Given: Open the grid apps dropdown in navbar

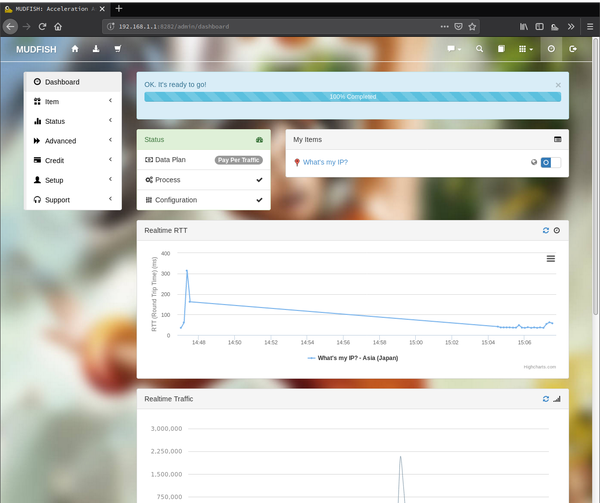Looking at the screenshot, I should coord(524,48).
